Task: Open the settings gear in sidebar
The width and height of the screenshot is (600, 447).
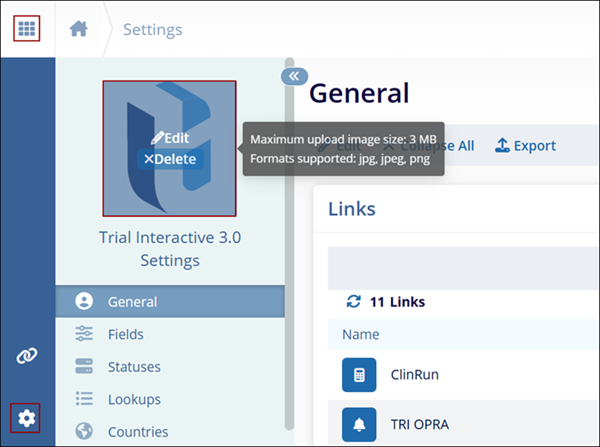Action: pyautogui.click(x=27, y=418)
